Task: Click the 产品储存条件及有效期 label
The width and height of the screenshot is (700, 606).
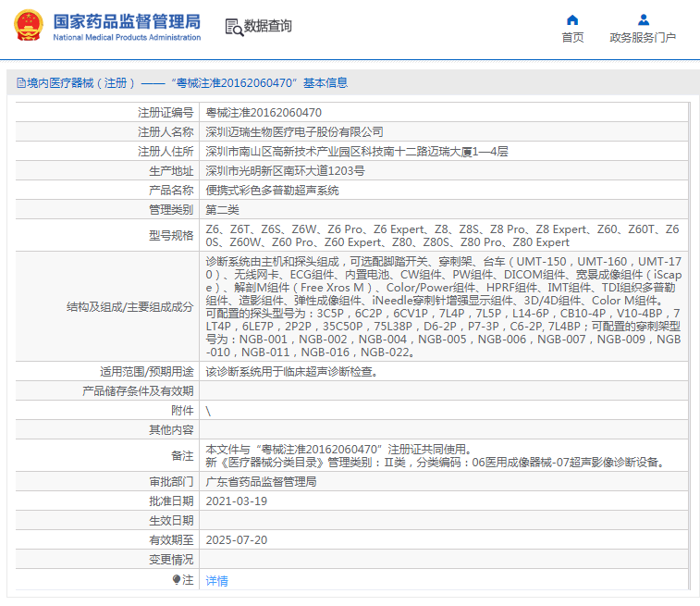Action: coord(138,391)
